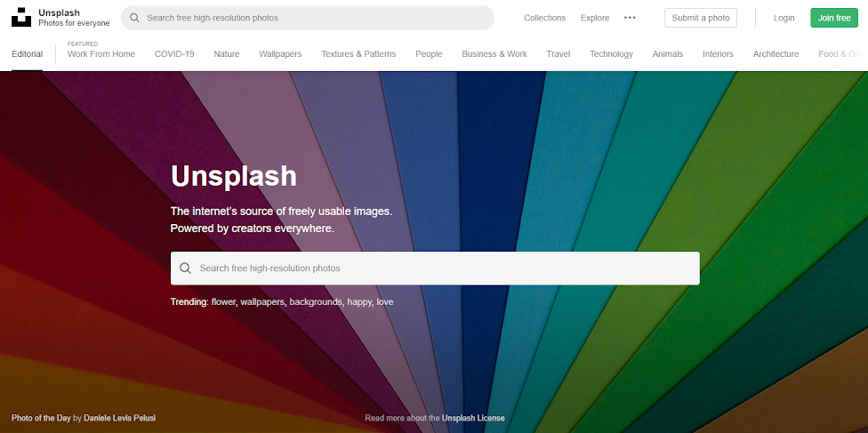
Task: Click Submit a photo button
Action: [700, 18]
